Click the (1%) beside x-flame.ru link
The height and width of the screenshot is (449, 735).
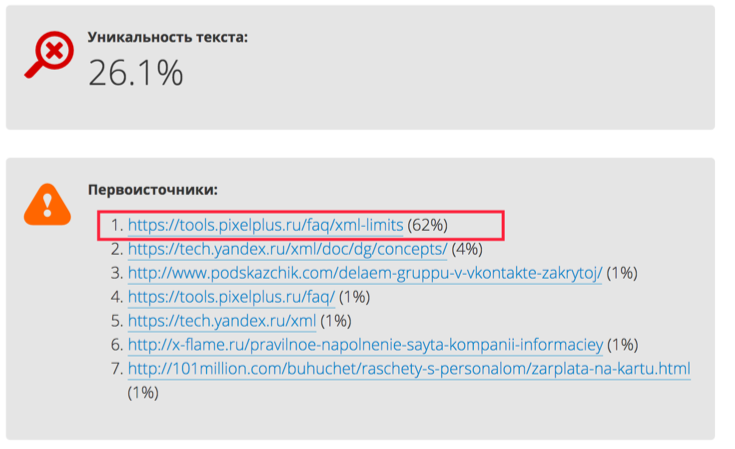622,345
